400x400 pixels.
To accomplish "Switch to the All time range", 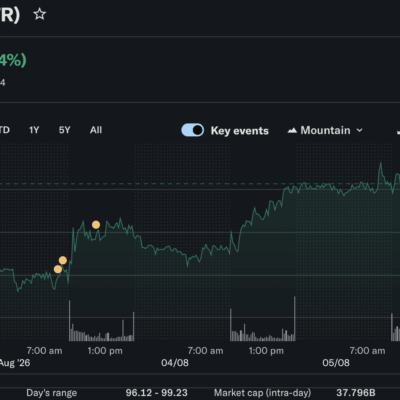I will 96,130.
